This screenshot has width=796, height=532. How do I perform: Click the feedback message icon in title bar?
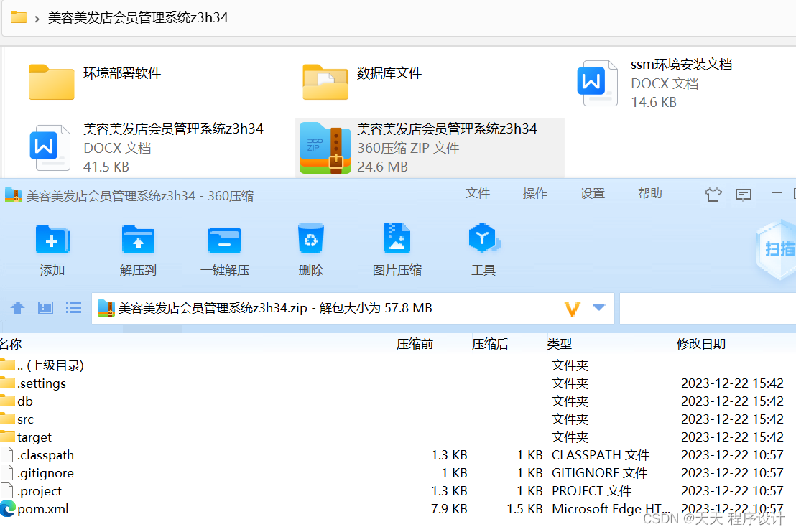(744, 195)
